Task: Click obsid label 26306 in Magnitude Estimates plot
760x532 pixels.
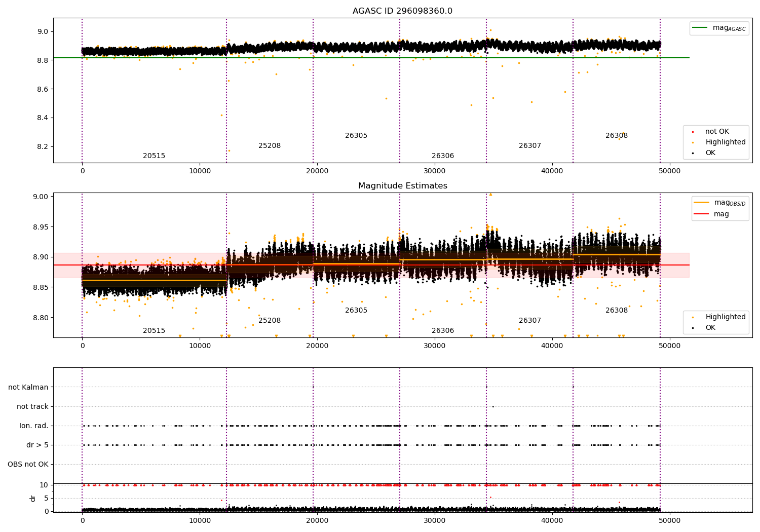Action: (x=443, y=331)
